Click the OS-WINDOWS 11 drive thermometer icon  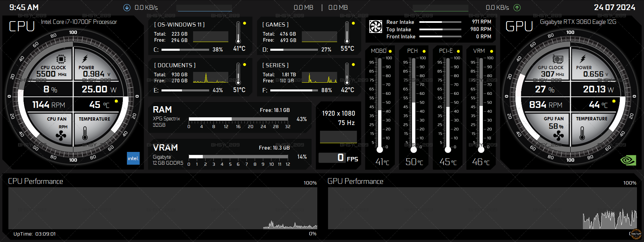(238, 32)
